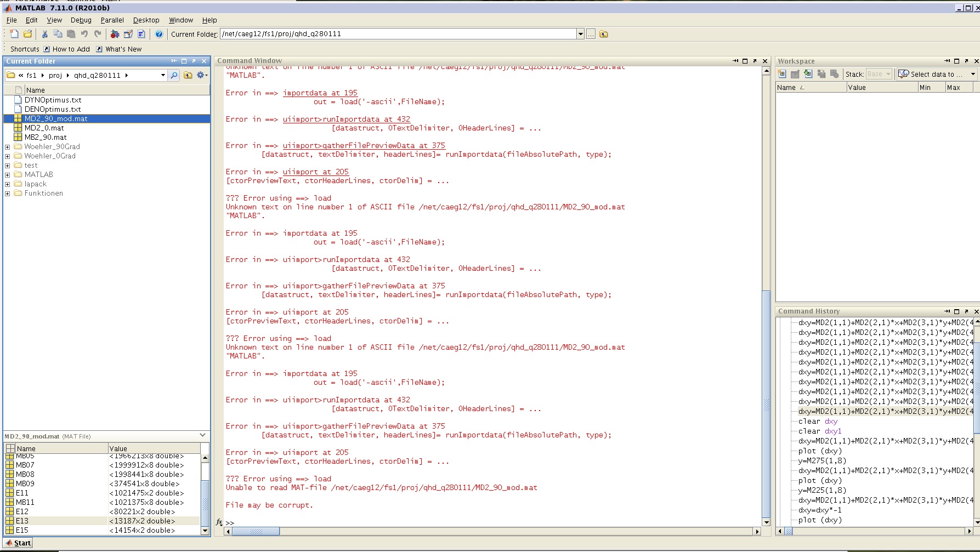Open the Profiler toolbar icon
The image size is (980, 552).
point(141,34)
